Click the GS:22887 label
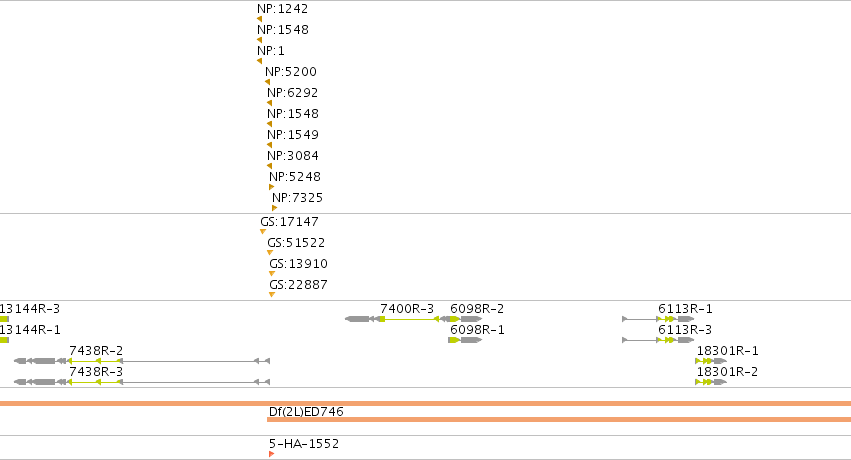This screenshot has height=460, width=851. (x=299, y=285)
